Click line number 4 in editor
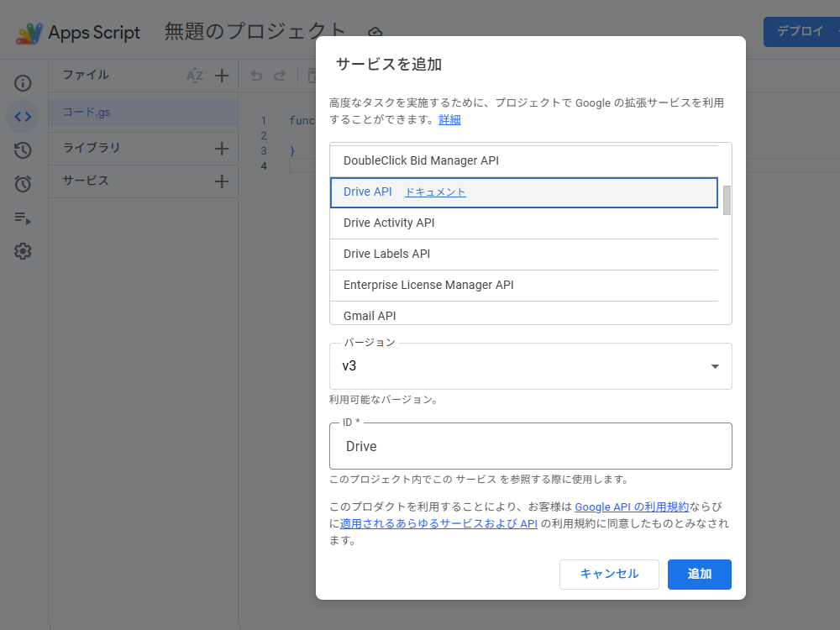 tap(264, 166)
